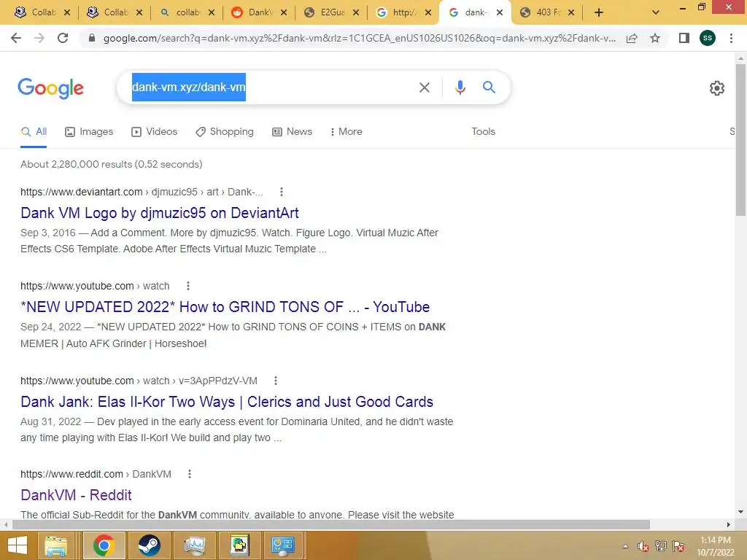Screen dimensions: 747x560
Task: Open Dank Jank Elas Il-Kor link
Action: coord(227,402)
